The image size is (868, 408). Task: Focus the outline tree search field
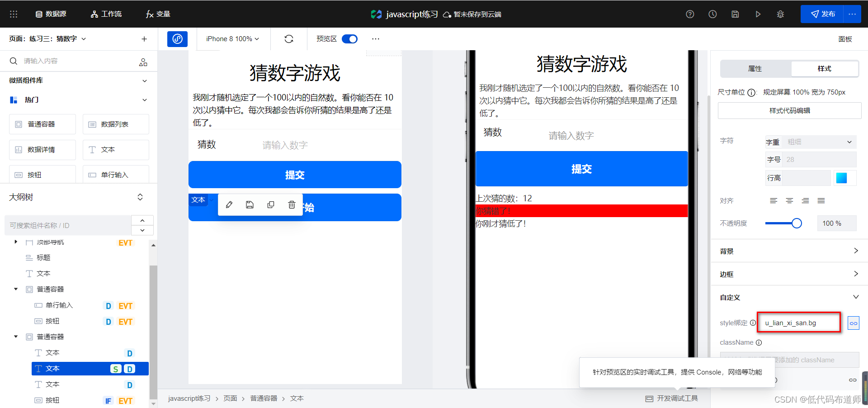coord(68,225)
